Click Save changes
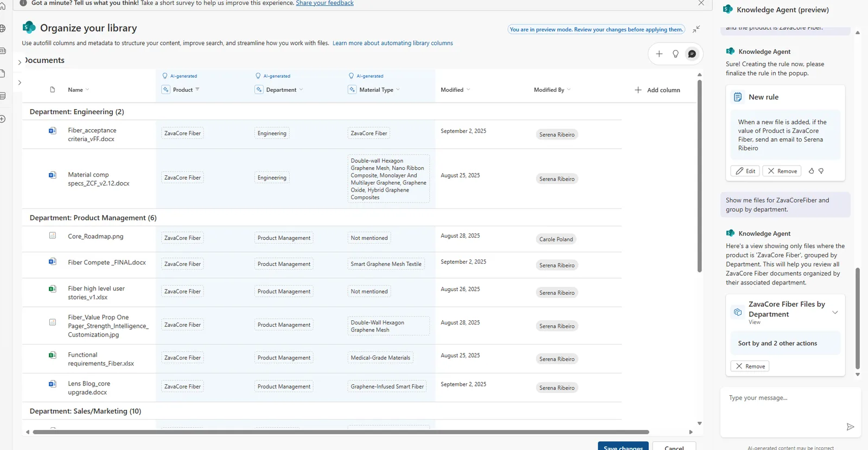This screenshot has height=450, width=868. click(623, 447)
